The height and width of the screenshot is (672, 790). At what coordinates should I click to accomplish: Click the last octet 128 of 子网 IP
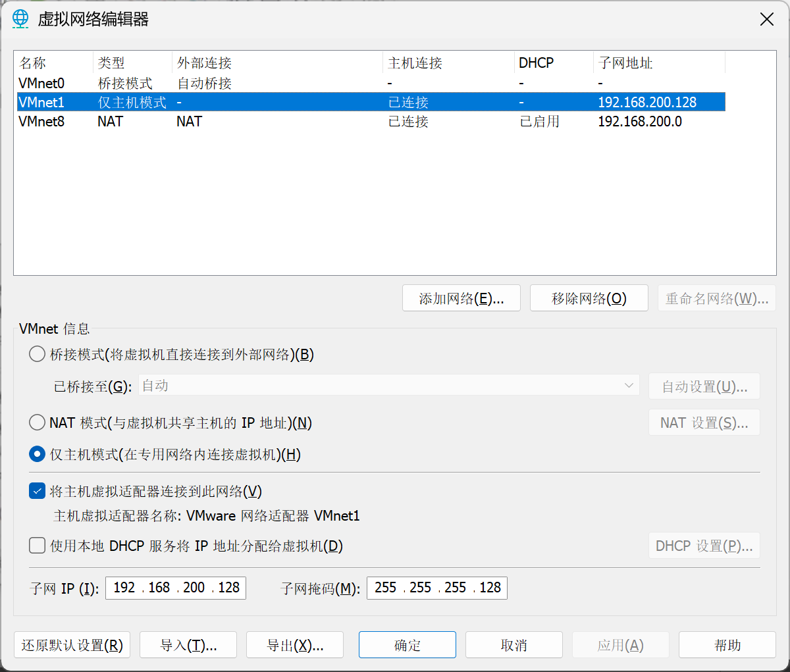point(229,588)
